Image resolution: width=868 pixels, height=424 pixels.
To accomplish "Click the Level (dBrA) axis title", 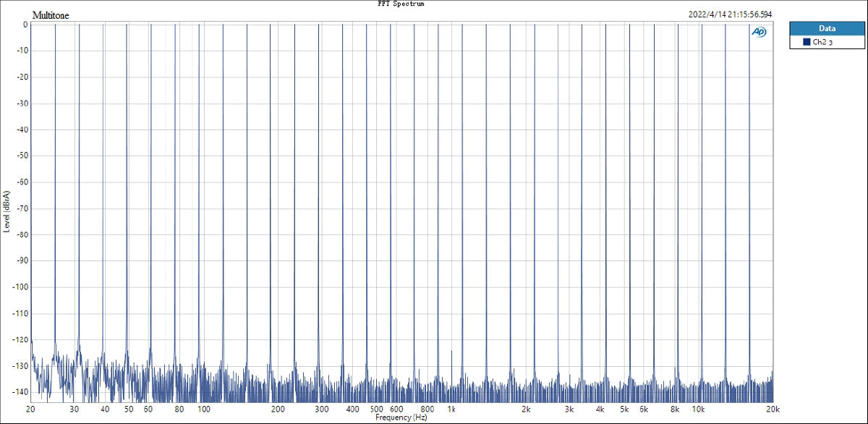I will pos(7,210).
